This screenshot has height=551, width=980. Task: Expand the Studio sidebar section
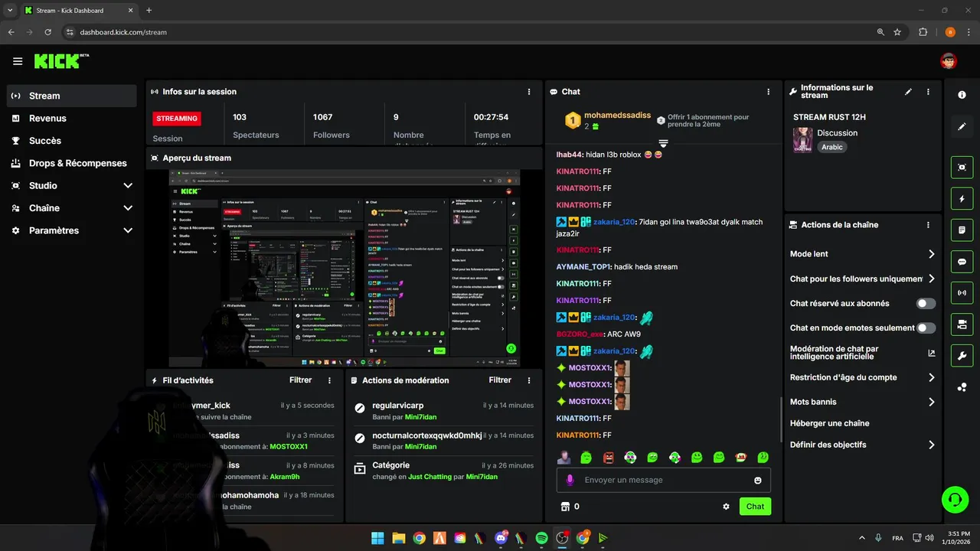tap(72, 185)
